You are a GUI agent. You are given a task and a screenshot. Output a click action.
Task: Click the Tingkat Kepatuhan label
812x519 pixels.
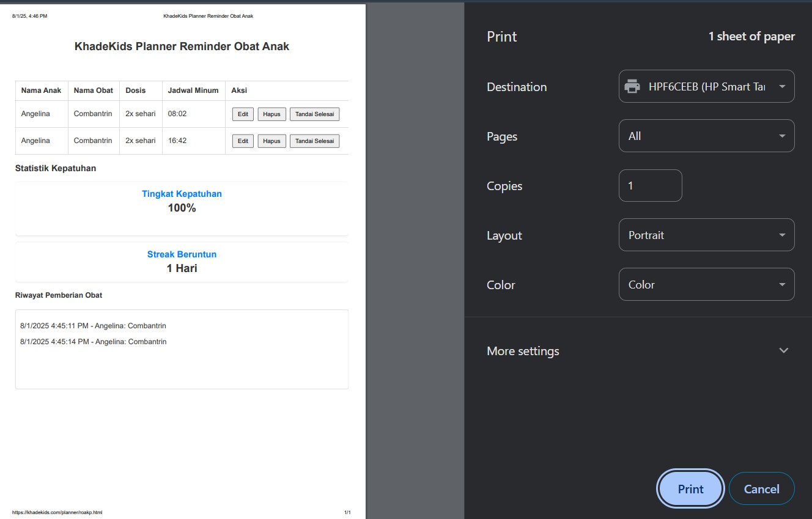[x=182, y=194]
